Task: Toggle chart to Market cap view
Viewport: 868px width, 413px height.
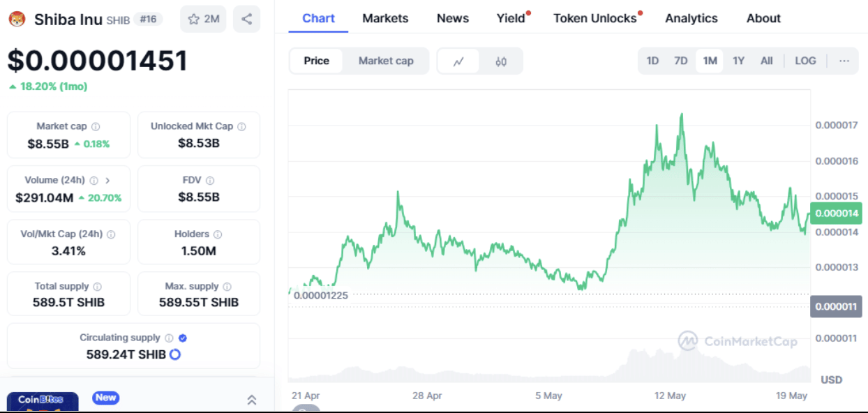Action: pyautogui.click(x=386, y=61)
